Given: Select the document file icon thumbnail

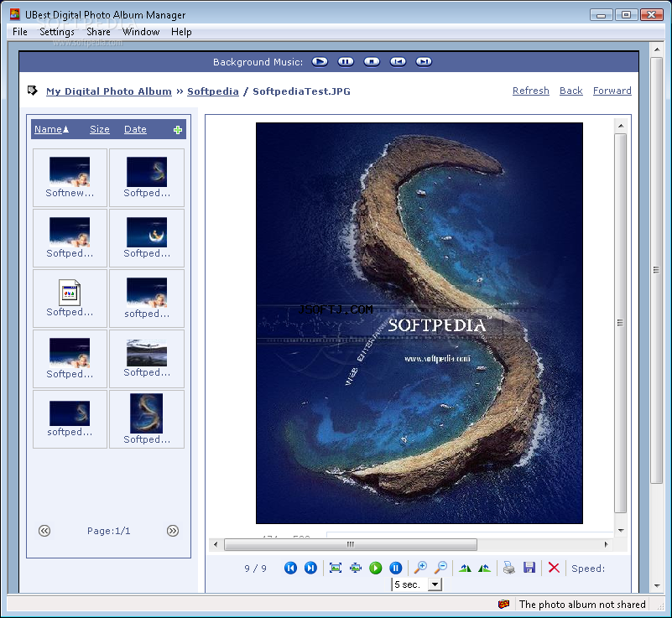Looking at the screenshot, I should [70, 299].
